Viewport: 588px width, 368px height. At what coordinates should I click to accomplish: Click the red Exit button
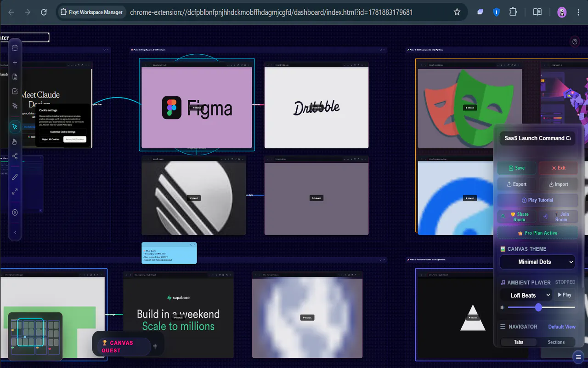point(558,168)
